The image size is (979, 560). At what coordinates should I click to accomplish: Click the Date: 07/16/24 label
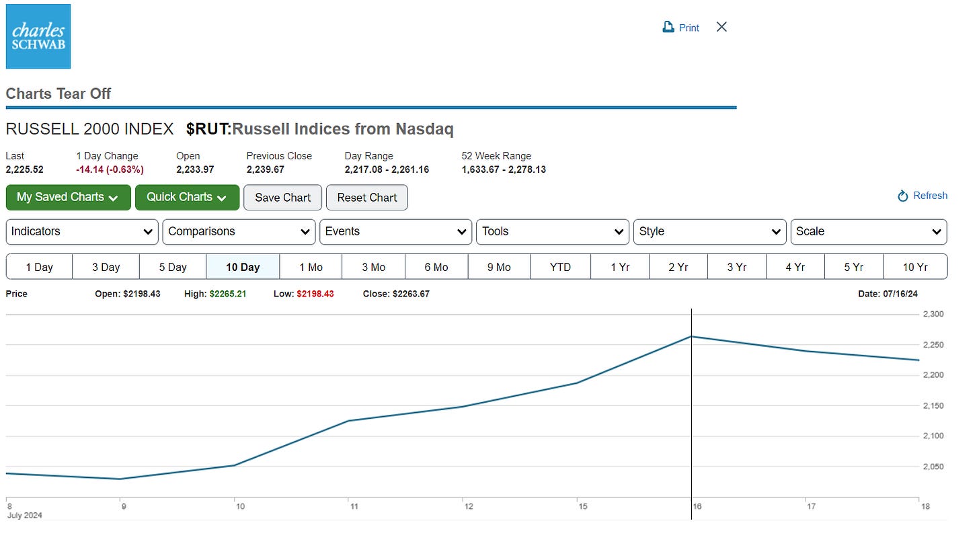pyautogui.click(x=888, y=294)
